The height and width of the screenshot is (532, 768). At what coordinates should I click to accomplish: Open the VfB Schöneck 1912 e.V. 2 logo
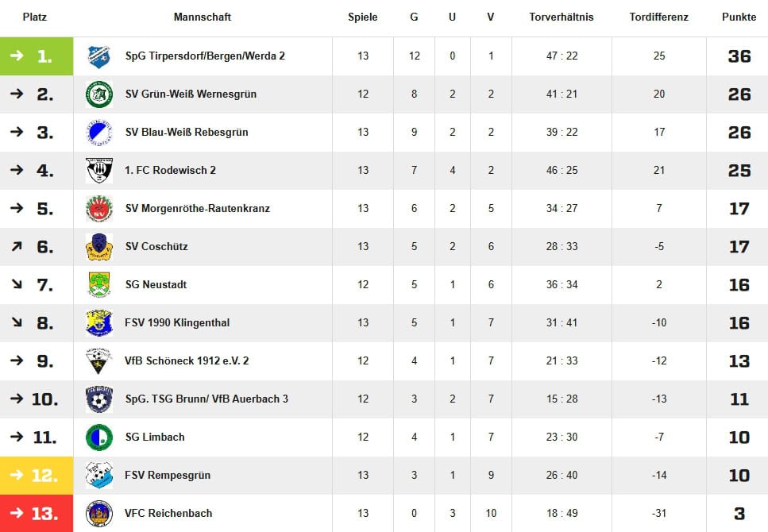[99, 361]
